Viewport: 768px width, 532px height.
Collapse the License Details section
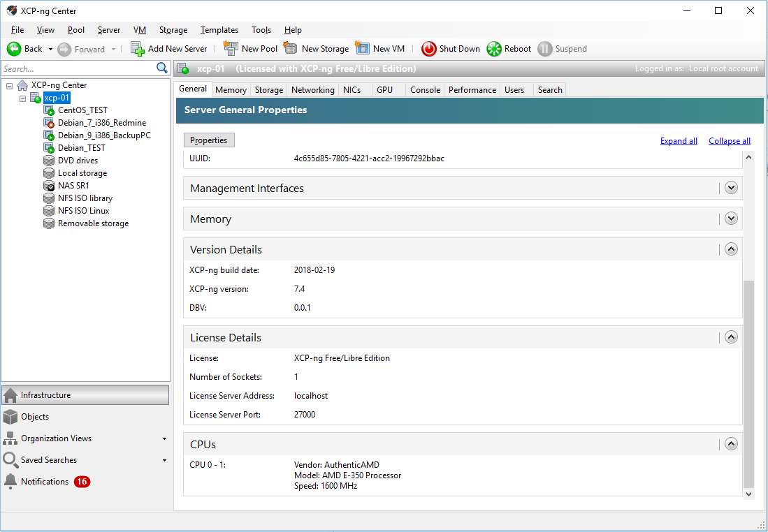click(731, 337)
